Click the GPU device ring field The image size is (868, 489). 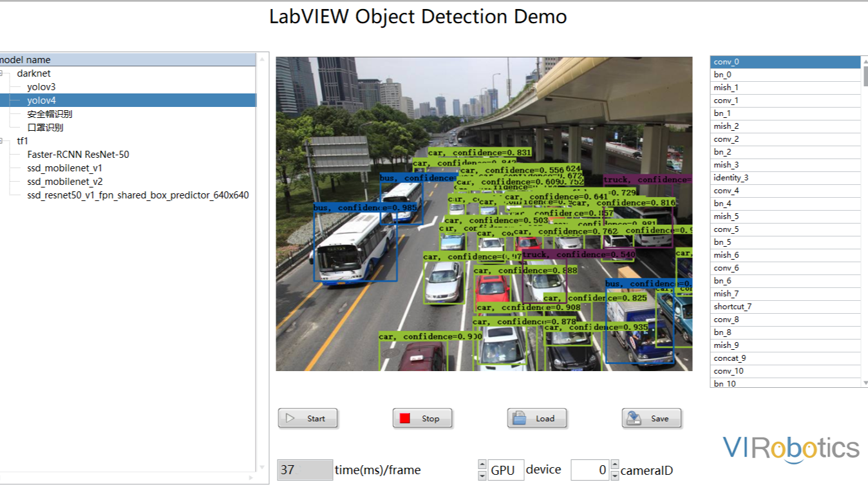[506, 470]
